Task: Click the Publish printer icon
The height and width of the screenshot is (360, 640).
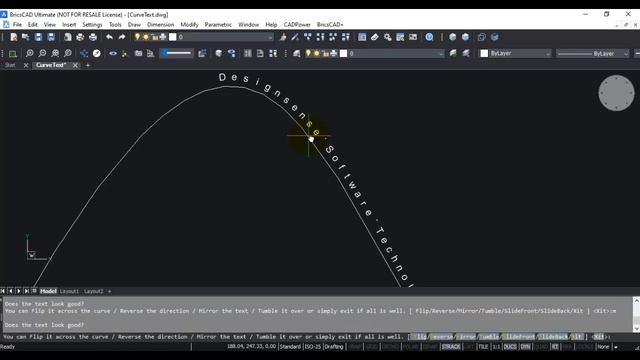Action: click(x=93, y=37)
